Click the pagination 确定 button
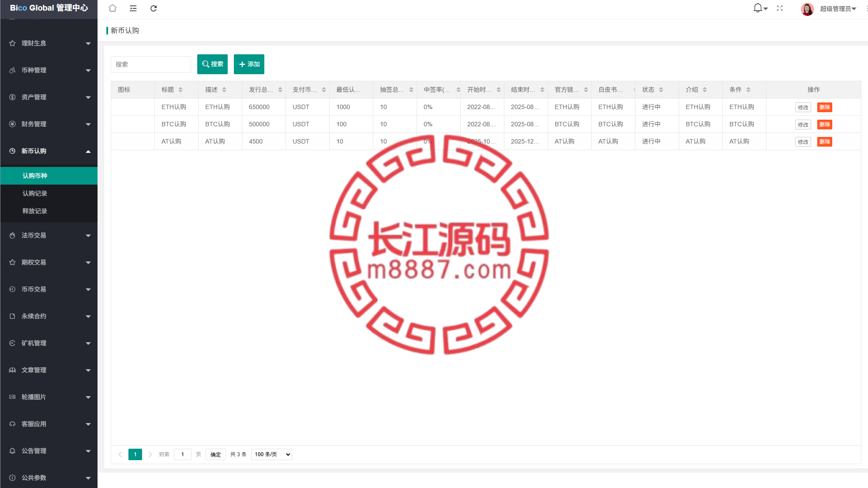 pyautogui.click(x=216, y=454)
